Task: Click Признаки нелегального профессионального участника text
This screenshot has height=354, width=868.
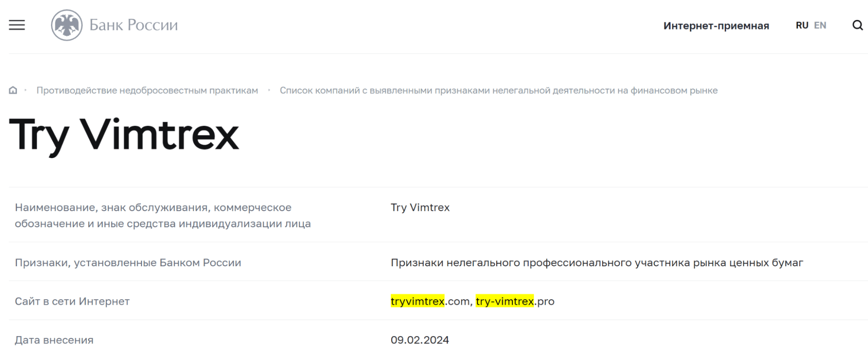Action: coord(597,262)
